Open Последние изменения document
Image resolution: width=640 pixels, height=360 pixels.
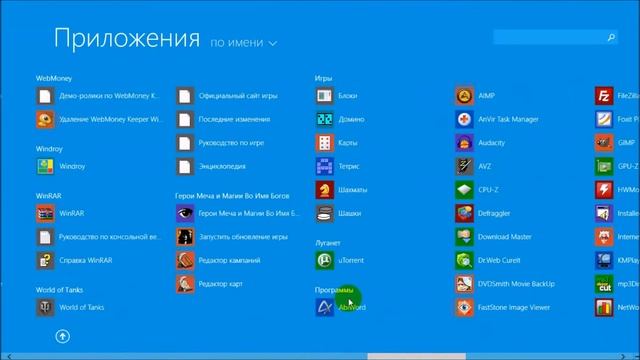click(185, 119)
